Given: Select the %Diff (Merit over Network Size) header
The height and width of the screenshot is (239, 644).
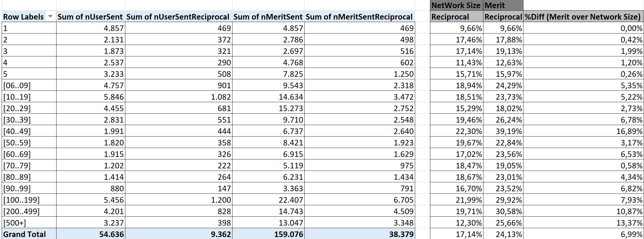Looking at the screenshot, I should pos(583,17).
